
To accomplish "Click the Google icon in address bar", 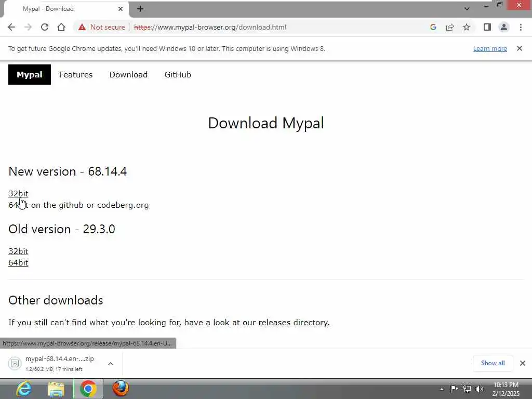I will 433,27.
